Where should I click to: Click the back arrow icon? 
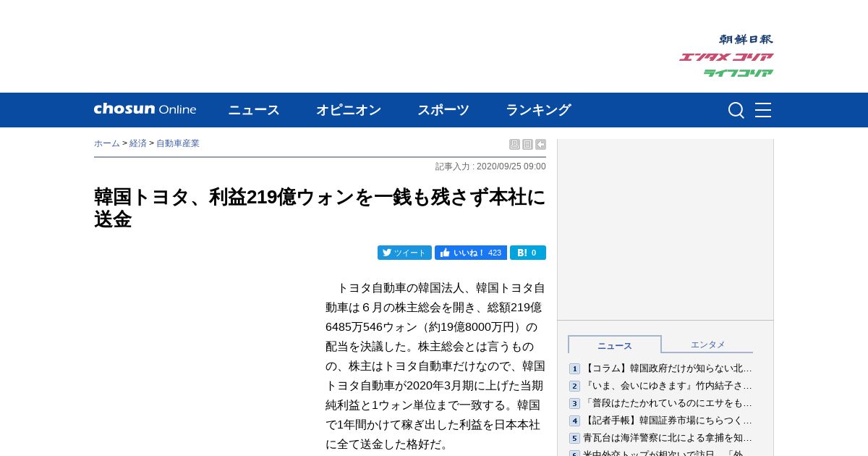coord(540,145)
